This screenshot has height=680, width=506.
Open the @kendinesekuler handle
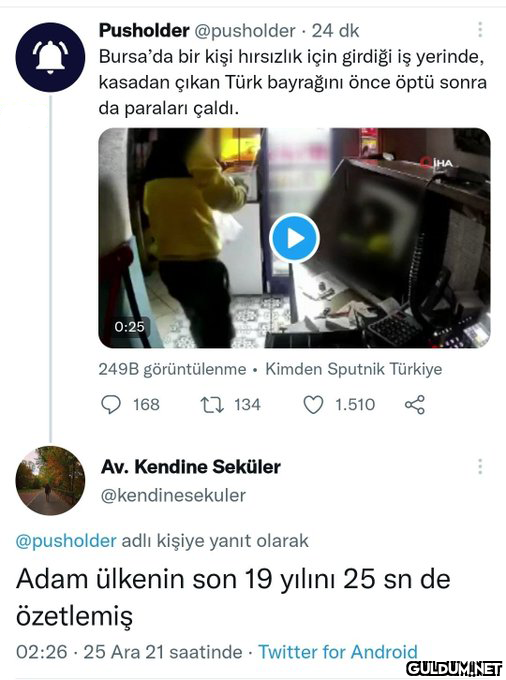[x=173, y=495]
